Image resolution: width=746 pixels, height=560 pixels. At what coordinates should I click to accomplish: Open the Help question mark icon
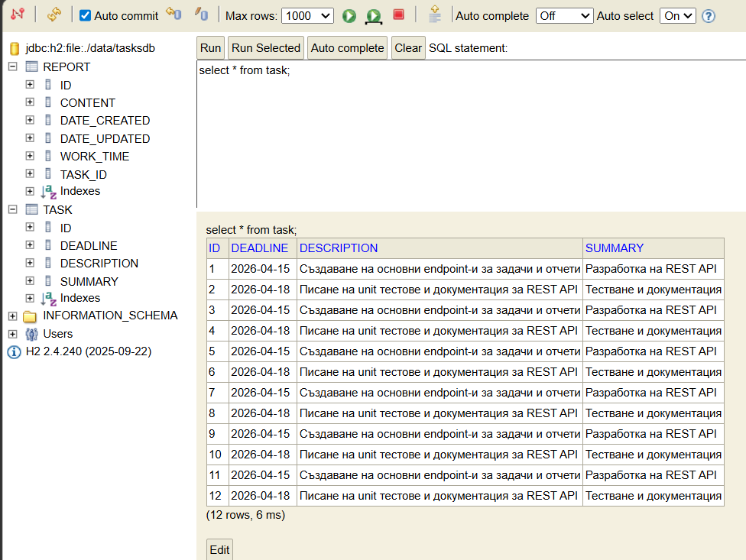pos(709,16)
